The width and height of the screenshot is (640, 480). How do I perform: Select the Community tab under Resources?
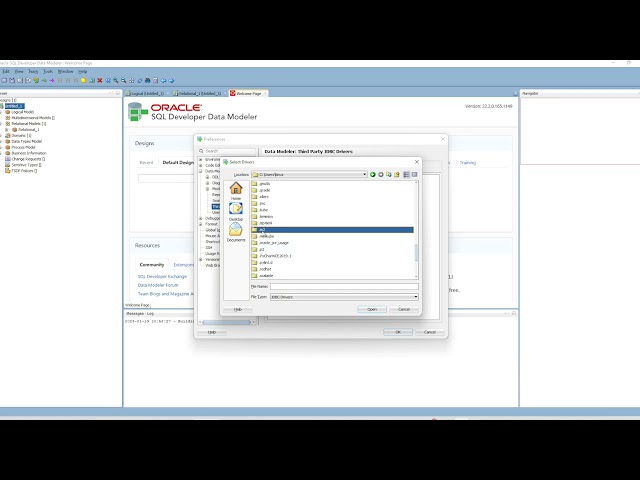coord(152,265)
